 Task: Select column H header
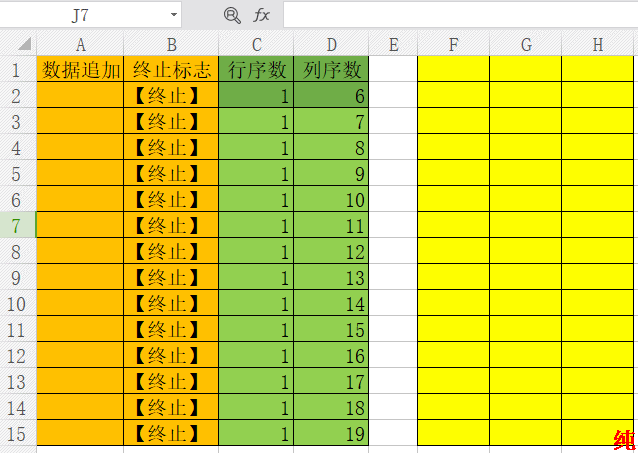click(597, 44)
